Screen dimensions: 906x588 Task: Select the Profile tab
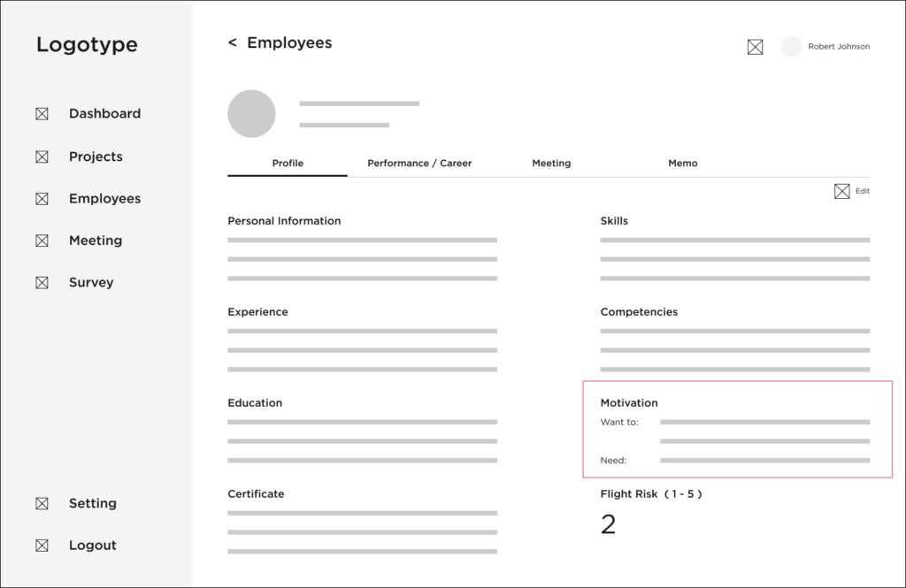pyautogui.click(x=288, y=164)
